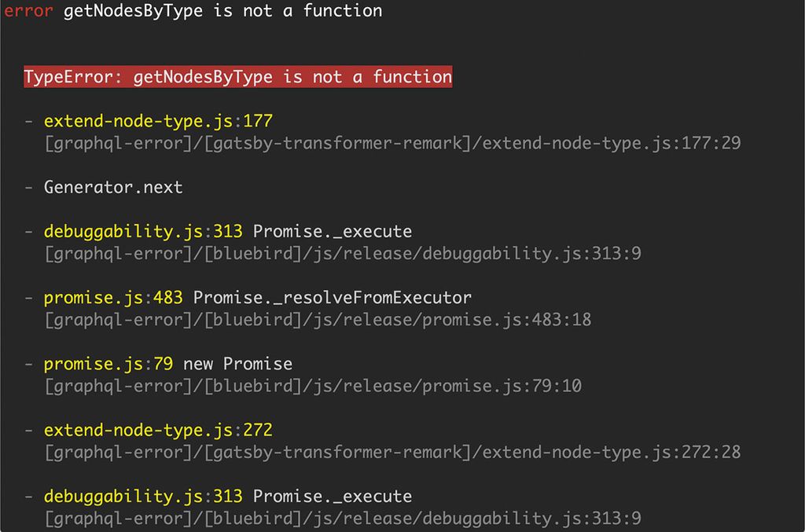This screenshot has height=532, width=805.
Task: Click the last bluebird debuggability.js:313:9 path
Action: [343, 519]
